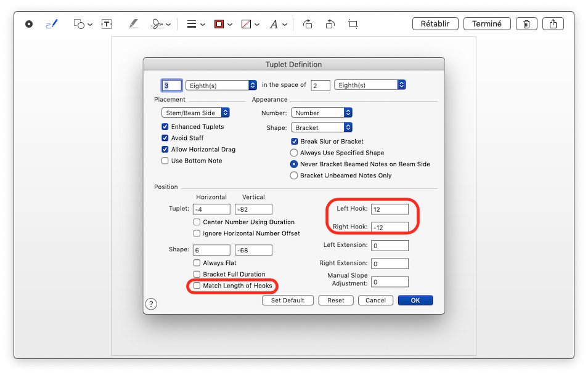The image size is (588, 375).
Task: Open the Number appearance dropdown
Action: point(321,113)
